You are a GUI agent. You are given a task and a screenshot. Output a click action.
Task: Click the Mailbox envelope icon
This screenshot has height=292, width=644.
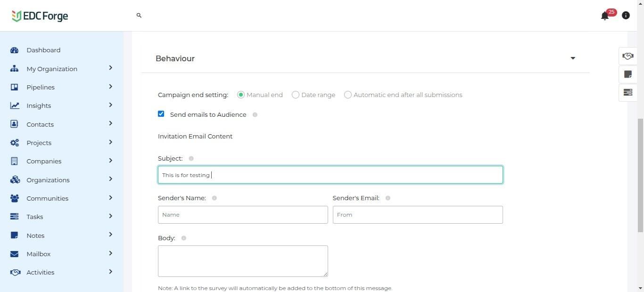tap(15, 254)
